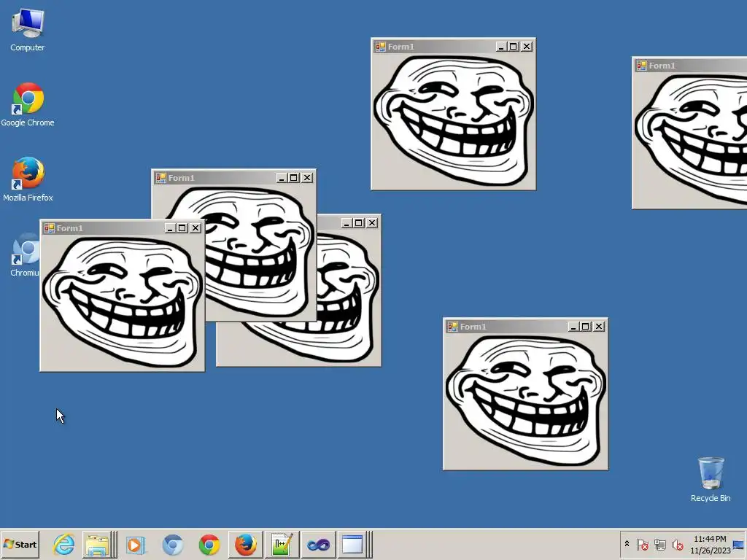The image size is (747, 560).
Task: Click the troll face in Form1 near Recycle Bin
Action: 525,400
